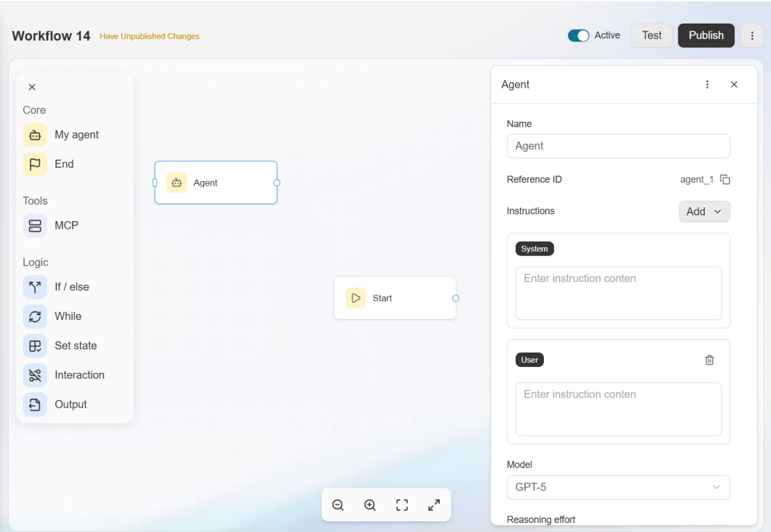Image resolution: width=771 pixels, height=532 pixels.
Task: Publish the workflow
Action: point(706,36)
